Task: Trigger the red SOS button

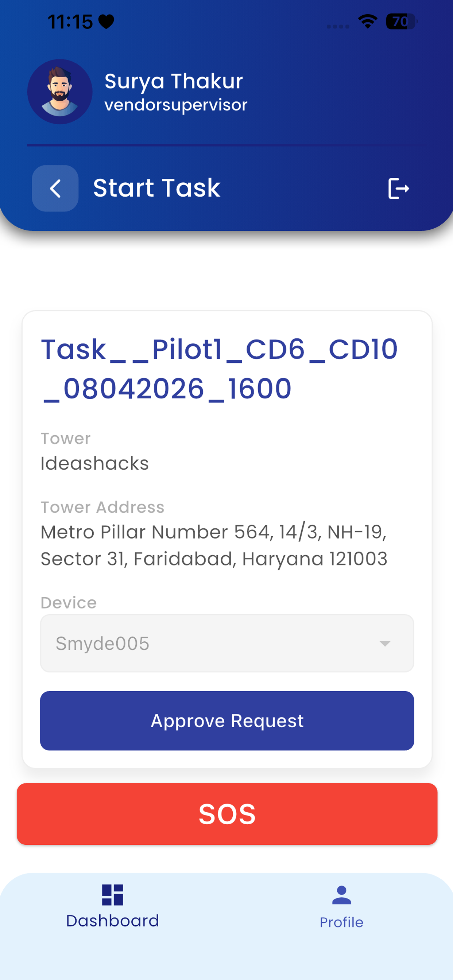Action: [227, 814]
